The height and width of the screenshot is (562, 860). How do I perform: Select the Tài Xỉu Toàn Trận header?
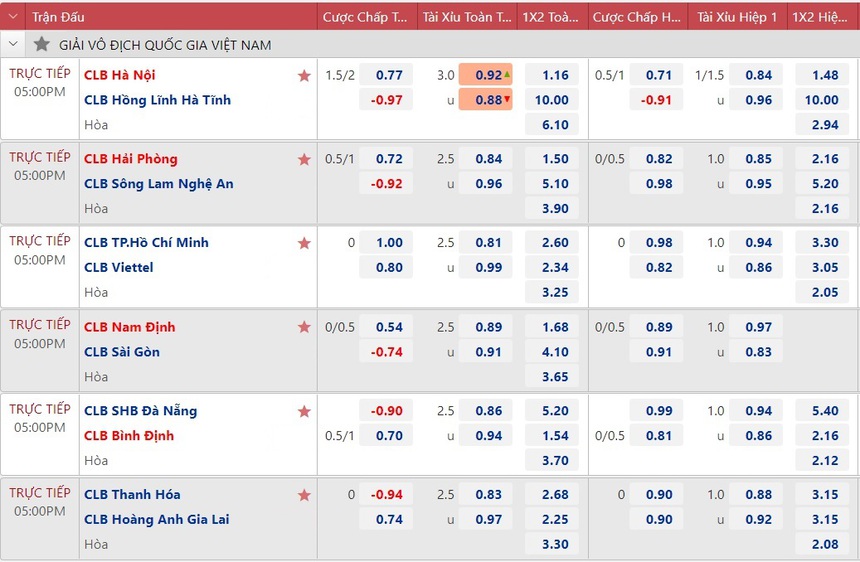(x=463, y=17)
